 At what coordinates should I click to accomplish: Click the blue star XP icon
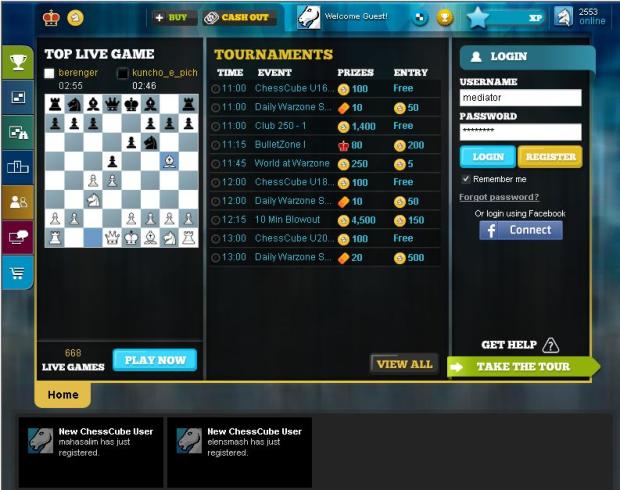click(x=477, y=18)
